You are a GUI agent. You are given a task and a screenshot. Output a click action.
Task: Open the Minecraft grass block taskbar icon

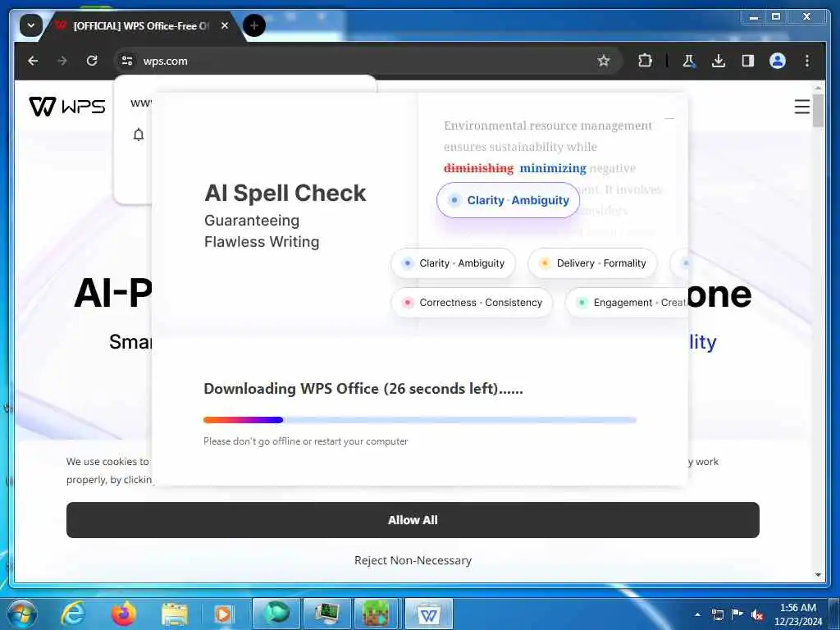(376, 614)
